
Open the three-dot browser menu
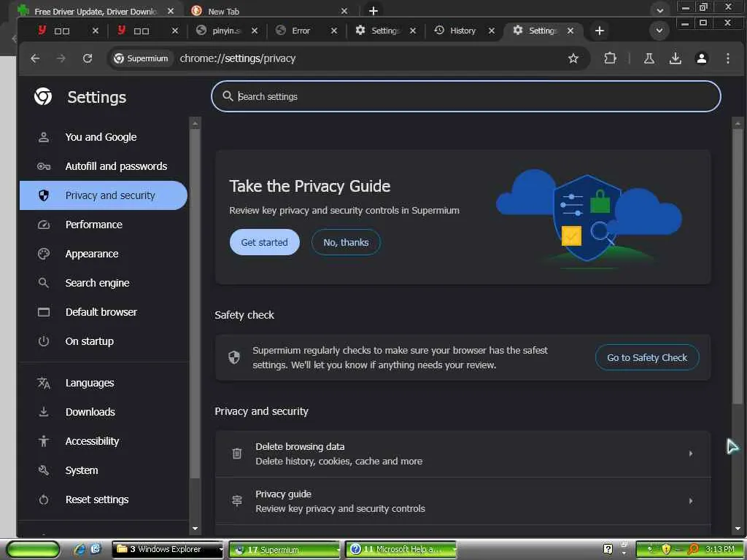point(728,58)
